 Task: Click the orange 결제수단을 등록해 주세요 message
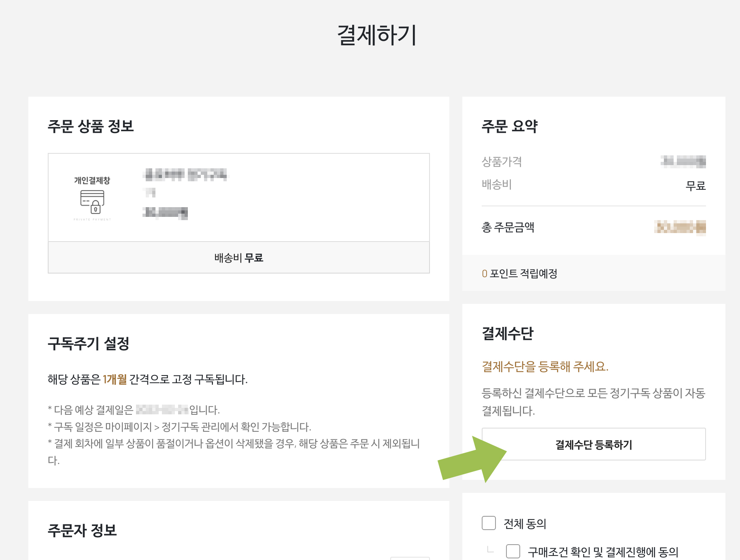point(545,367)
